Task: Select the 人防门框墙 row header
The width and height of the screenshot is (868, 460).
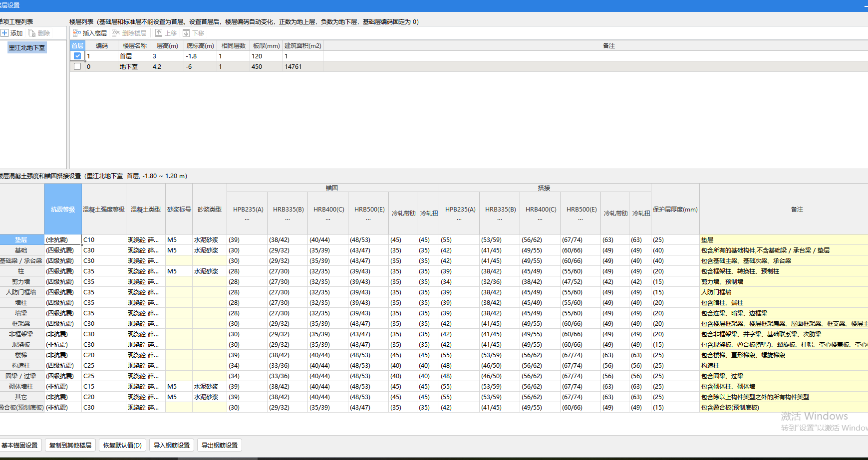Action: coord(21,292)
